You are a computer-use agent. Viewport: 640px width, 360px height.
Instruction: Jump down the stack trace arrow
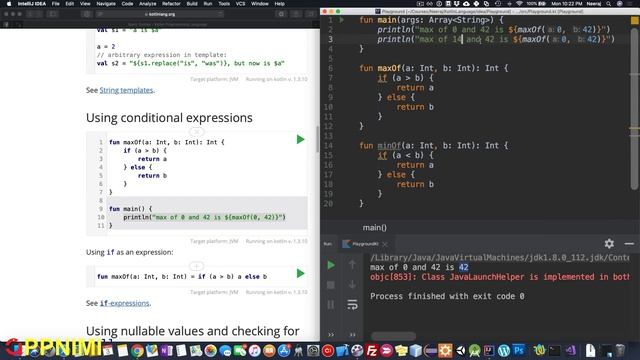352,284
